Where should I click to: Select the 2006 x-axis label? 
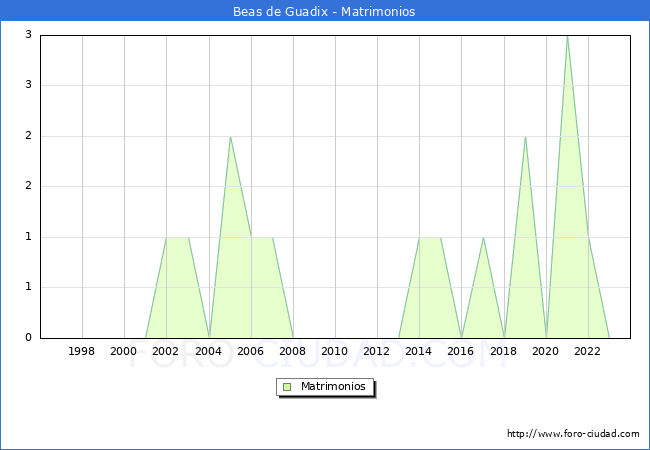pyautogui.click(x=250, y=351)
